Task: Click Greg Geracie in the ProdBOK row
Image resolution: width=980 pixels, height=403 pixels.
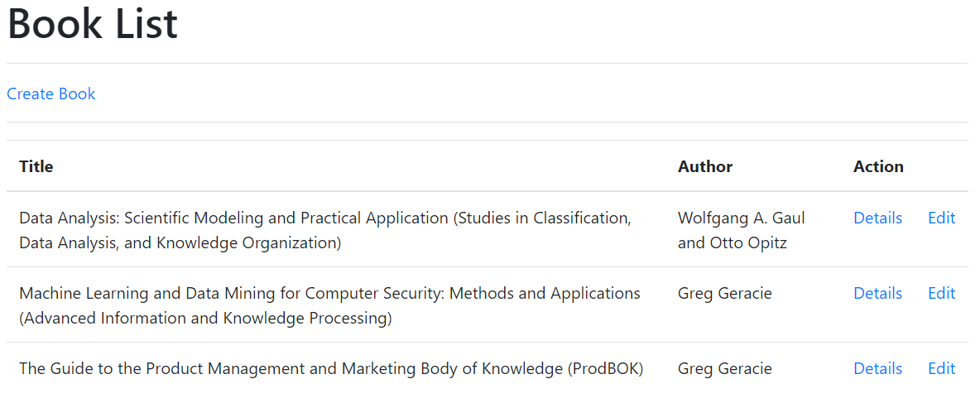Action: (x=725, y=368)
